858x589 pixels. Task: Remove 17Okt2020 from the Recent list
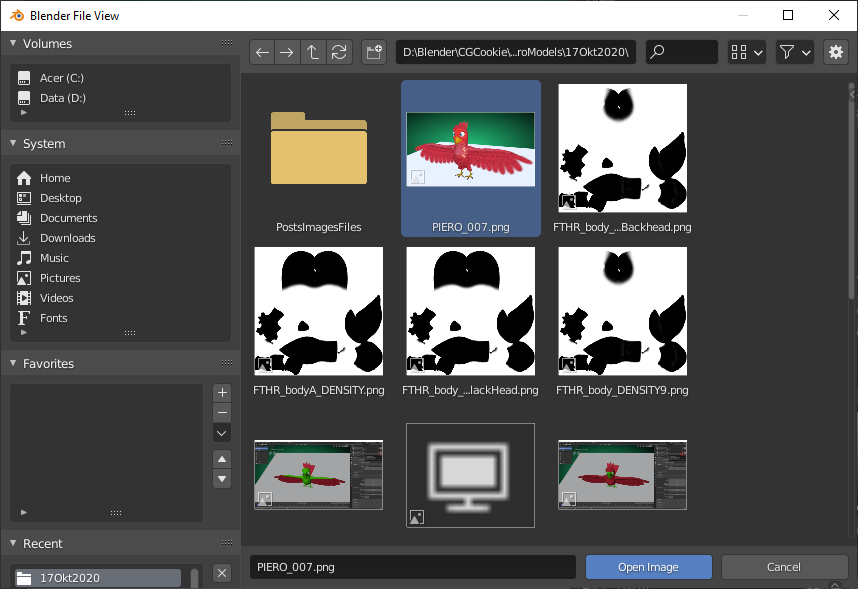[x=221, y=572]
